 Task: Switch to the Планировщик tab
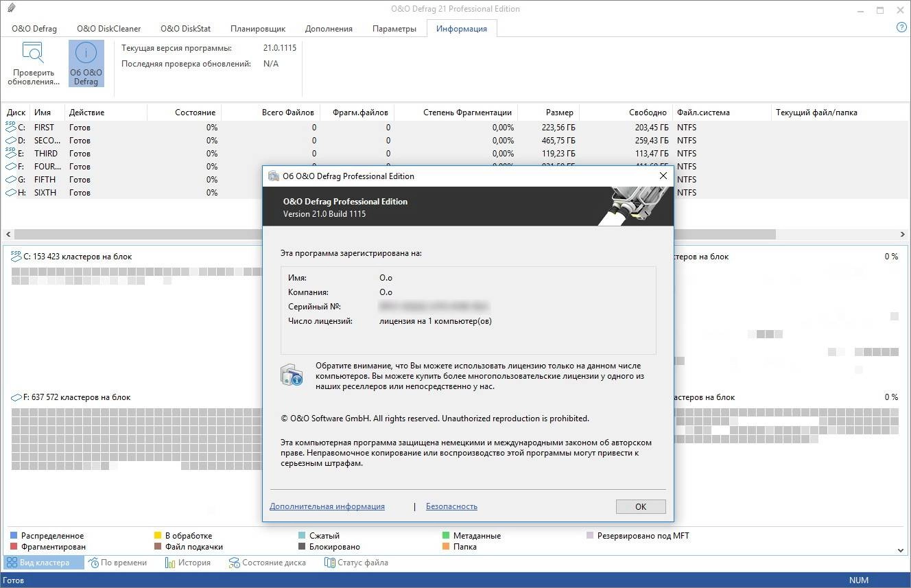(258, 29)
